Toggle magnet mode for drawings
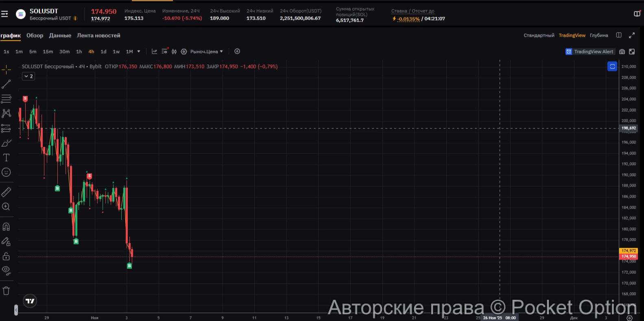 coord(6,227)
